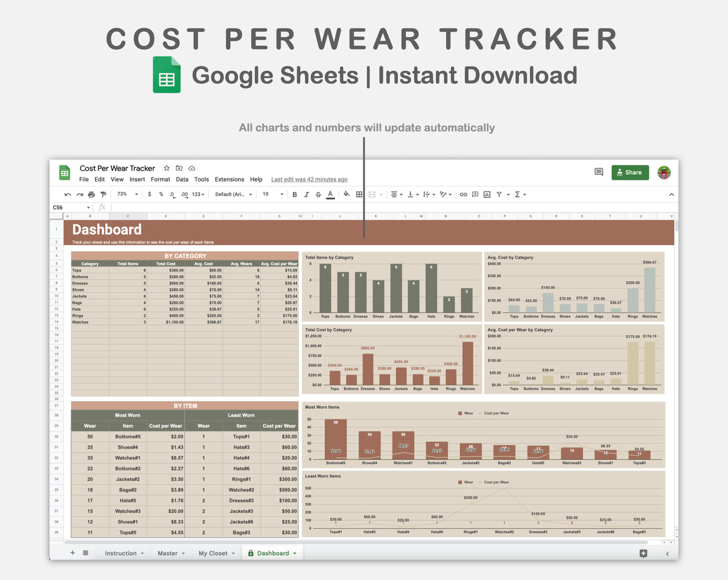Switch to the My Closet tab
728x580 pixels.
[x=213, y=553]
